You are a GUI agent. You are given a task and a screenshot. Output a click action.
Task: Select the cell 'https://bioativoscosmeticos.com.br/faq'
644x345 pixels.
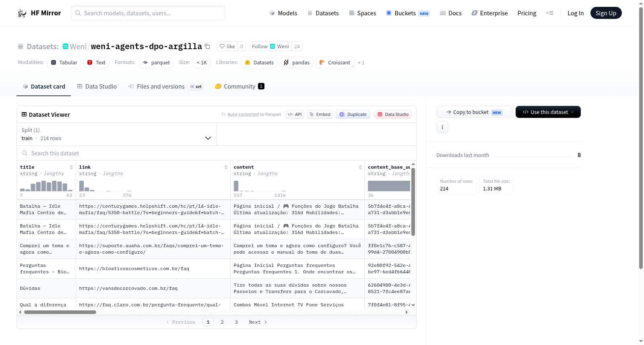153,269
